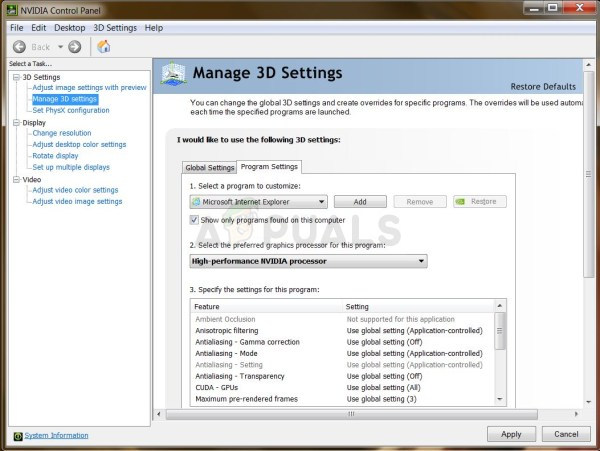Click the horizontal scrollbar thumb
The height and width of the screenshot is (451, 600).
point(352,414)
